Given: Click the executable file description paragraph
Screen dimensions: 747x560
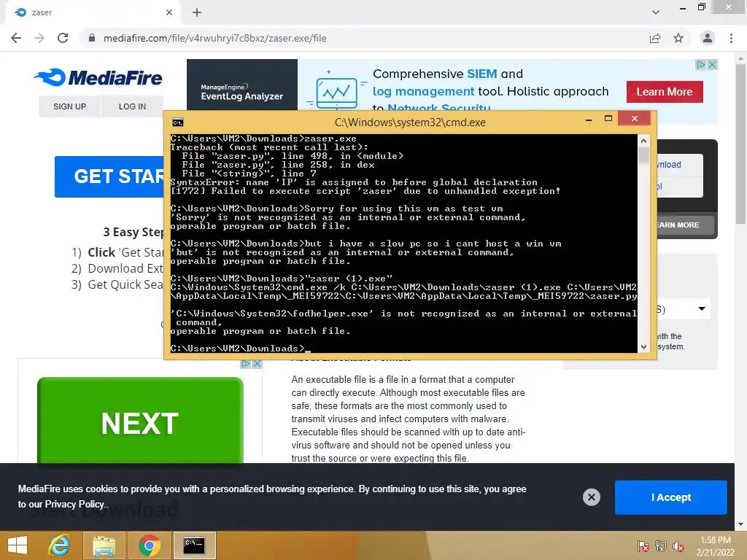Looking at the screenshot, I should [x=409, y=419].
